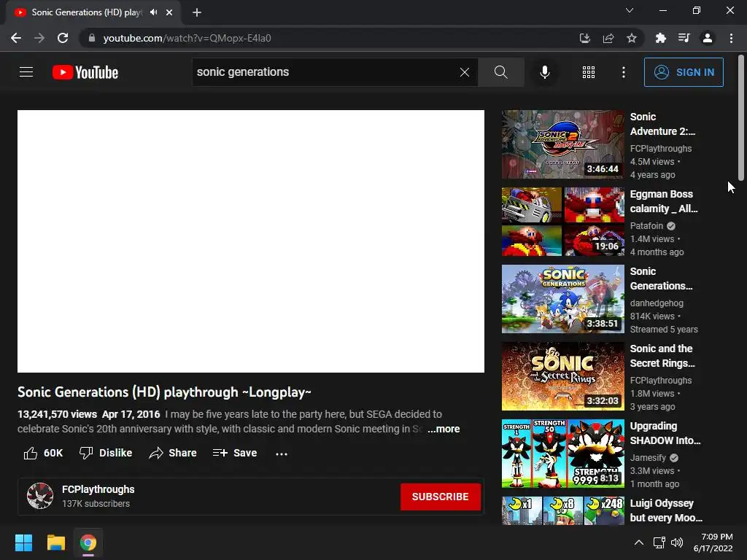
Task: Click danhedgehog channel name
Action: [657, 303]
